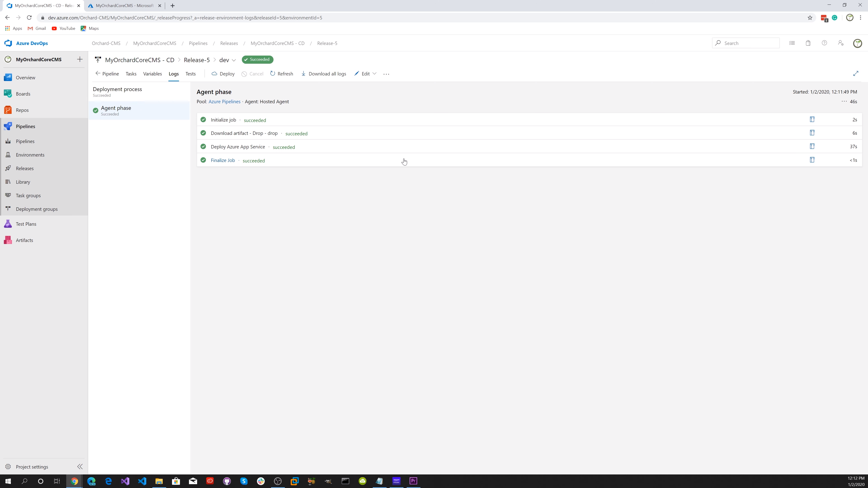Image resolution: width=868 pixels, height=488 pixels.
Task: Open a new browser tab
Action: [172, 6]
